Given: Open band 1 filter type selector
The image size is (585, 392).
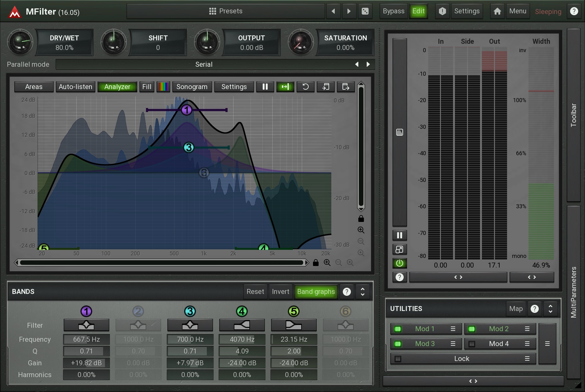Looking at the screenshot, I should (86, 325).
